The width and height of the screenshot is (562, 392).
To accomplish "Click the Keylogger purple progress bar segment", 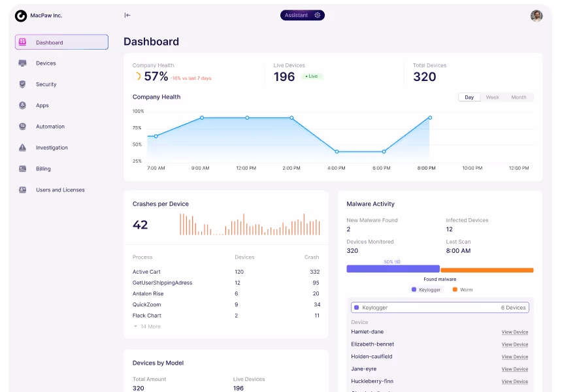I will pos(393,269).
